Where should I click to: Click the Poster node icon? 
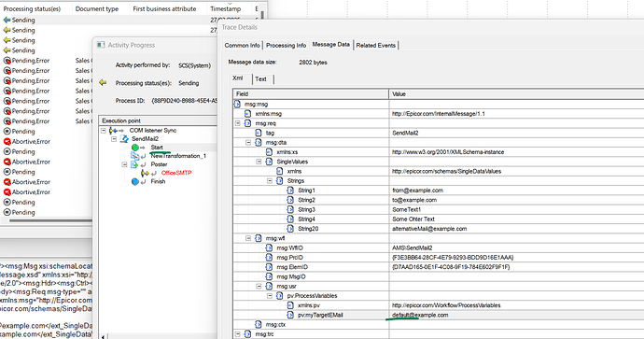(134, 164)
